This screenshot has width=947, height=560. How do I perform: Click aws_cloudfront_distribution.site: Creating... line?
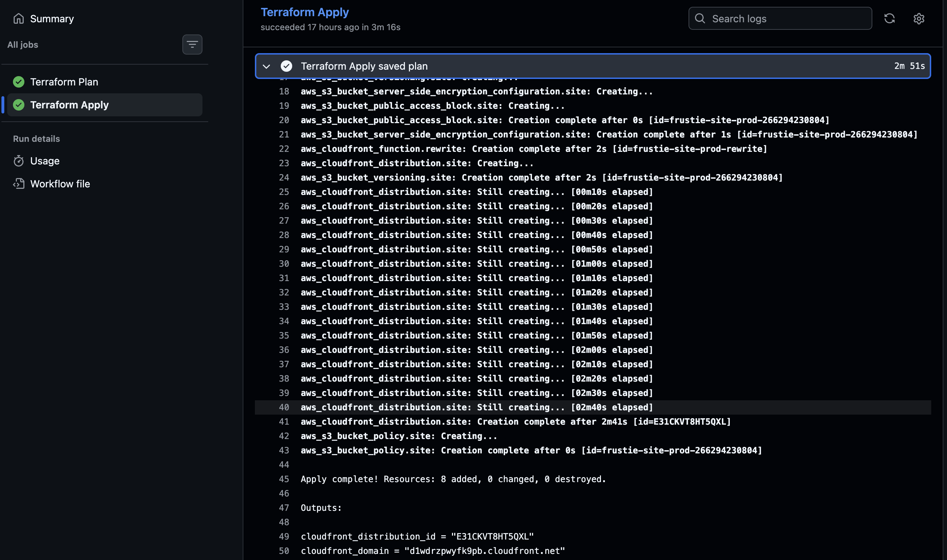click(x=417, y=163)
